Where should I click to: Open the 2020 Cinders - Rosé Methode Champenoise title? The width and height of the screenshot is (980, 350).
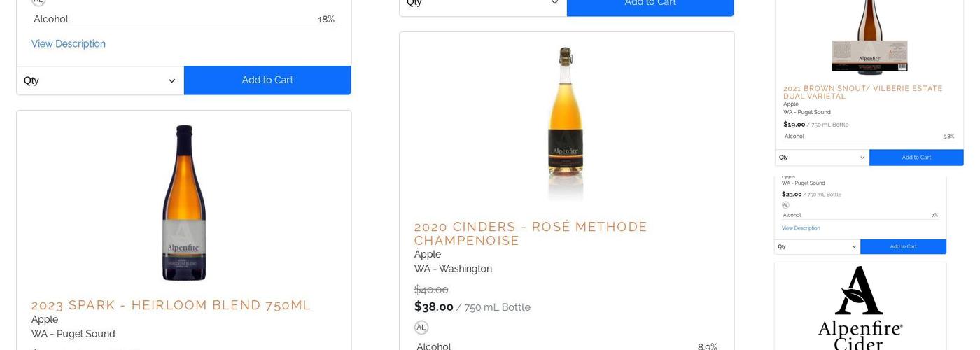pos(531,234)
